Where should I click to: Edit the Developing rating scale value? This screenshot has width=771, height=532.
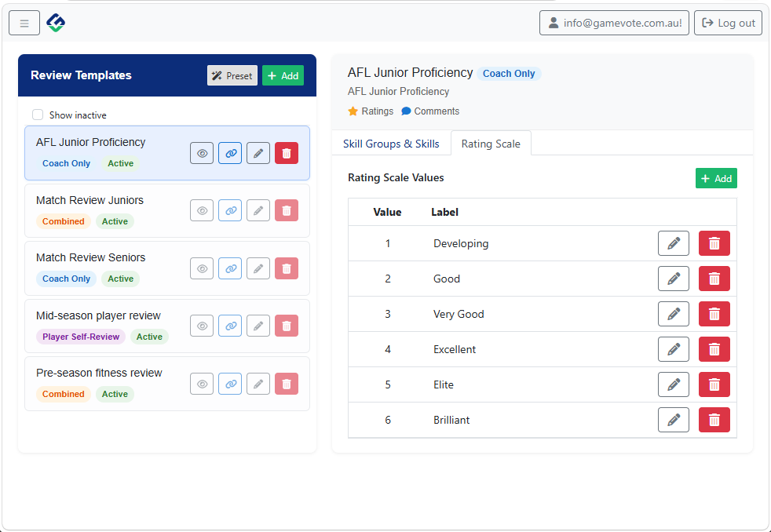tap(673, 243)
